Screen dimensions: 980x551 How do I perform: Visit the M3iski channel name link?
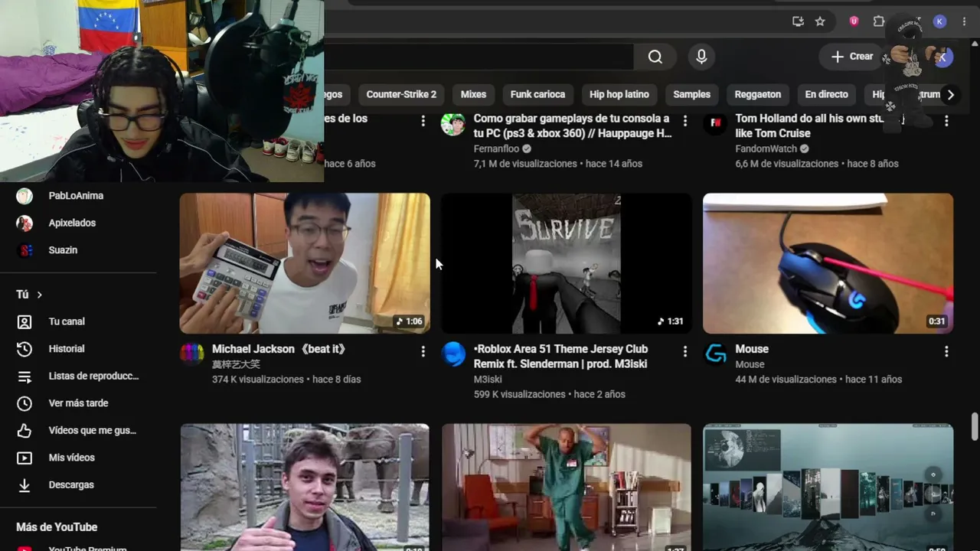[x=488, y=379]
